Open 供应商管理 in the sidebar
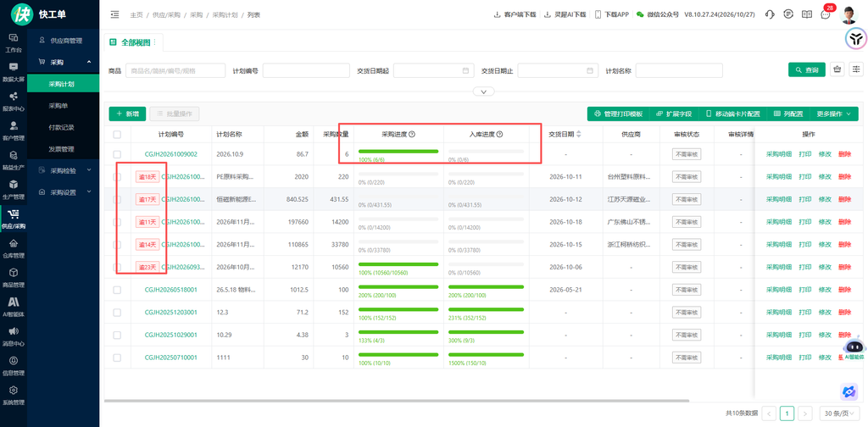Screen dimensions: 868x427 click(x=63, y=41)
